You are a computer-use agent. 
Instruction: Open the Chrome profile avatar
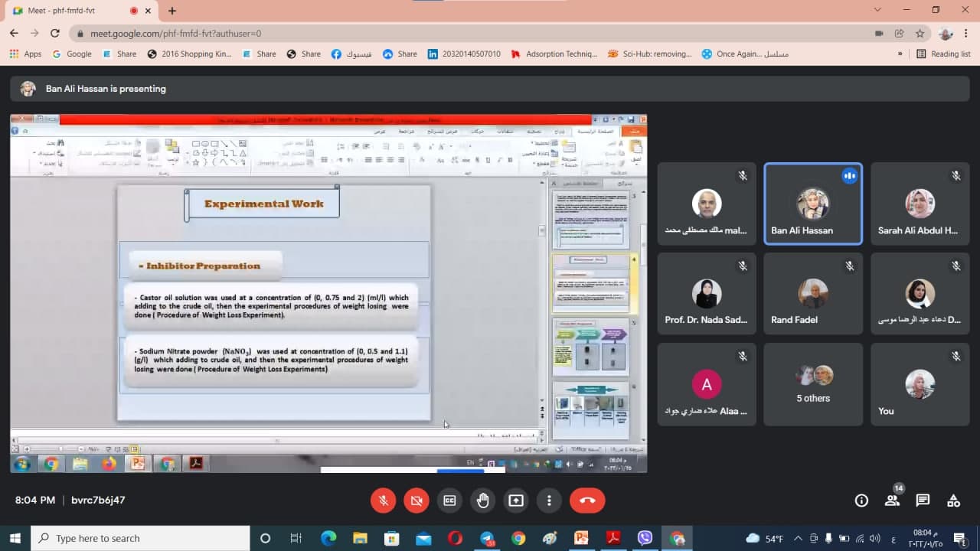click(946, 34)
